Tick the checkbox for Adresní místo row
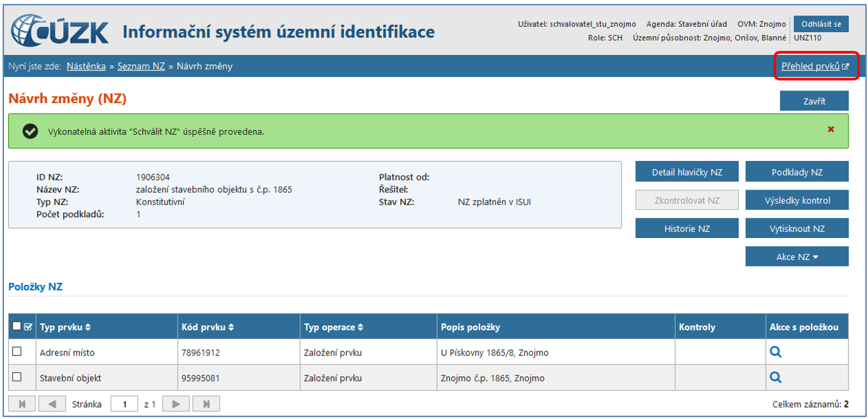 [17, 351]
